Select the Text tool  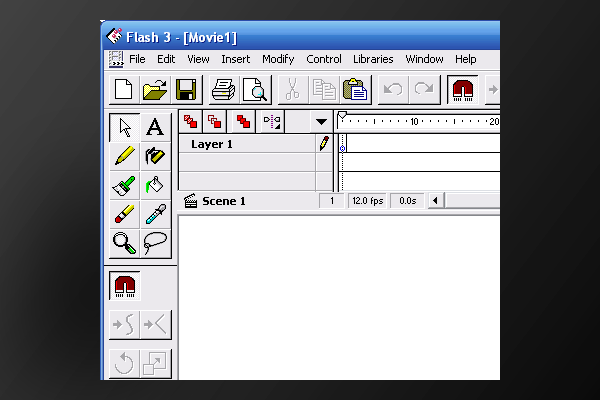(x=155, y=127)
